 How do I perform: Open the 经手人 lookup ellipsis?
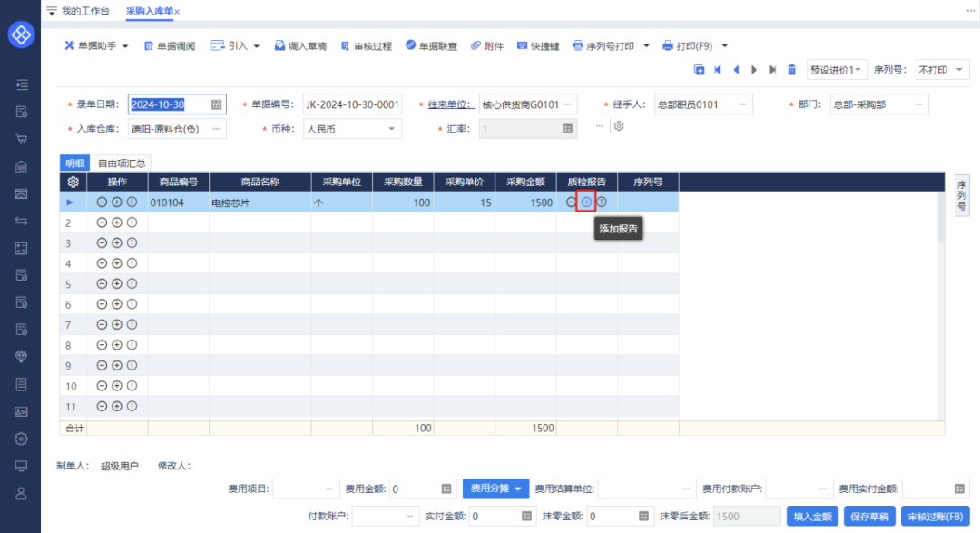(x=743, y=104)
